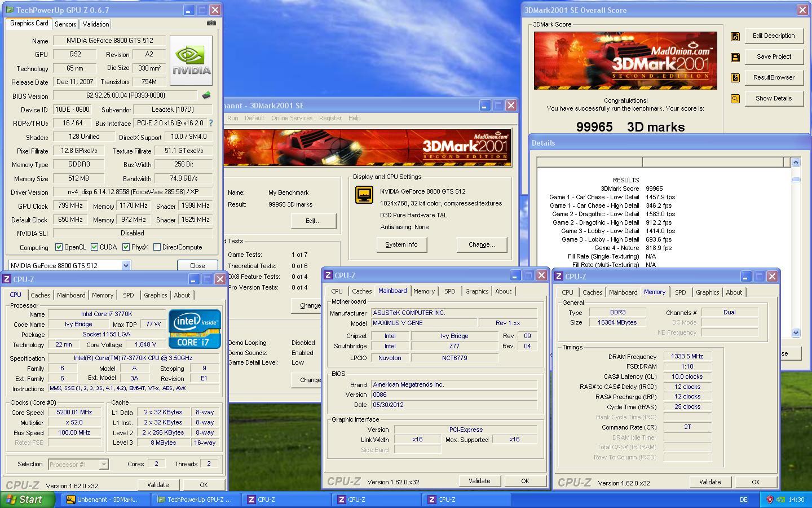Click Change button under Display settings
812x508 pixels.
point(482,244)
